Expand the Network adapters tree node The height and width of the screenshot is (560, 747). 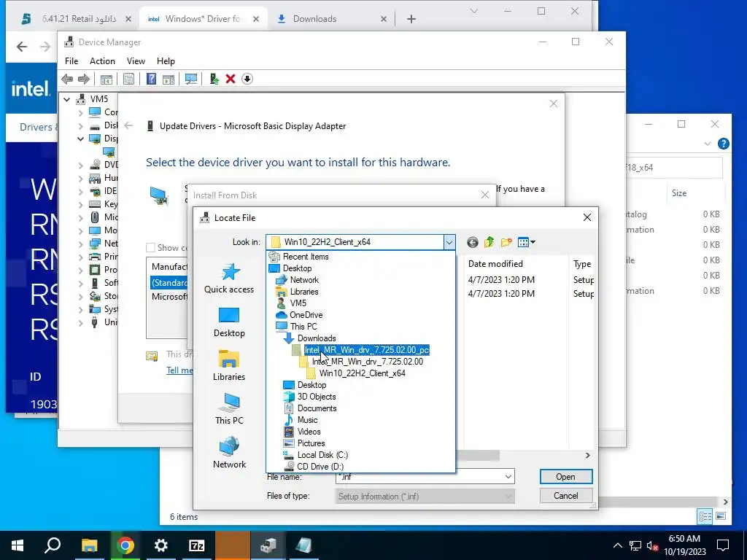[x=80, y=244]
